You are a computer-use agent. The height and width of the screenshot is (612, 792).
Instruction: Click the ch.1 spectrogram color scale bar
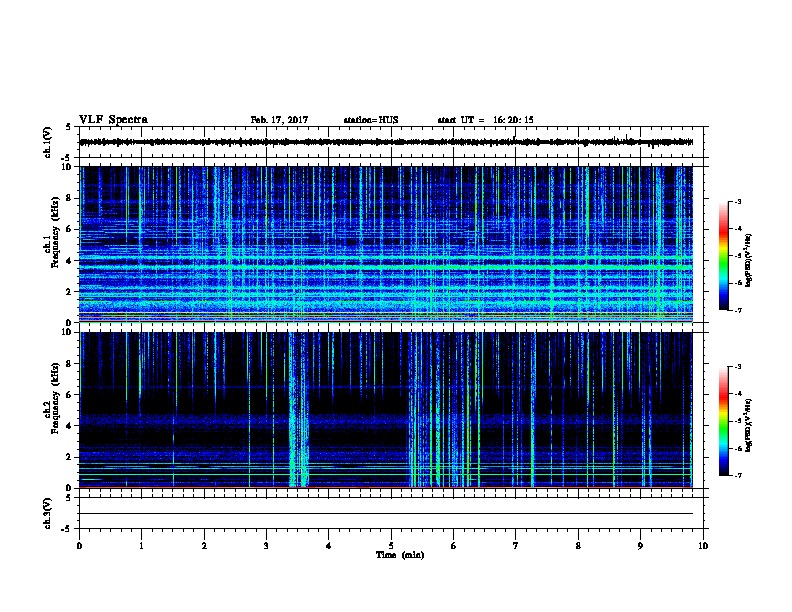tap(723, 256)
